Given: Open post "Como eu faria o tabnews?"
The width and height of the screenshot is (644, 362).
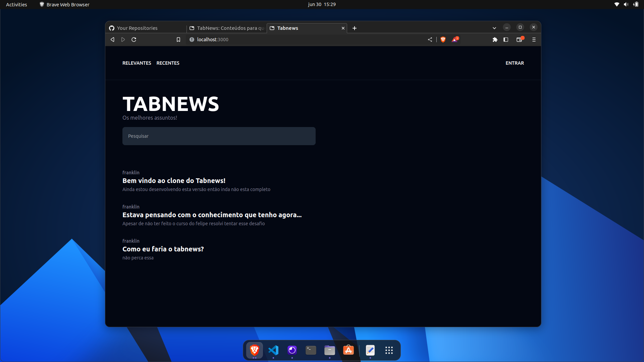Looking at the screenshot, I should click(163, 249).
